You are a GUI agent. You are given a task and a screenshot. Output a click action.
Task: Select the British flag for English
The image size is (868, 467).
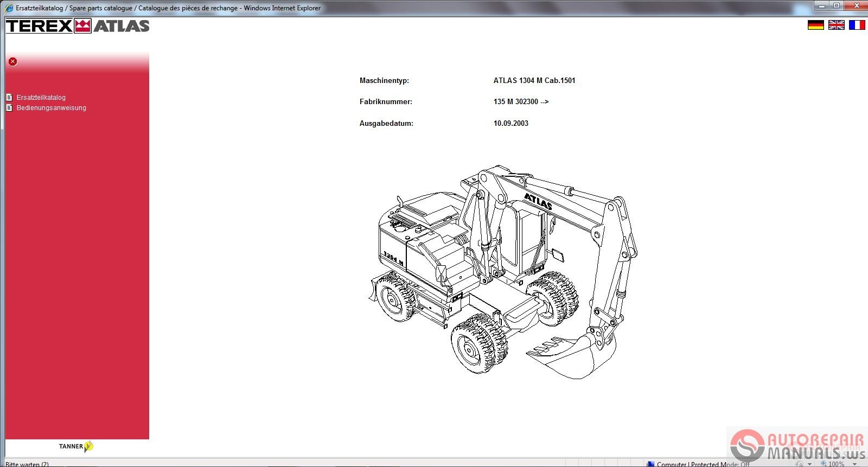(836, 25)
